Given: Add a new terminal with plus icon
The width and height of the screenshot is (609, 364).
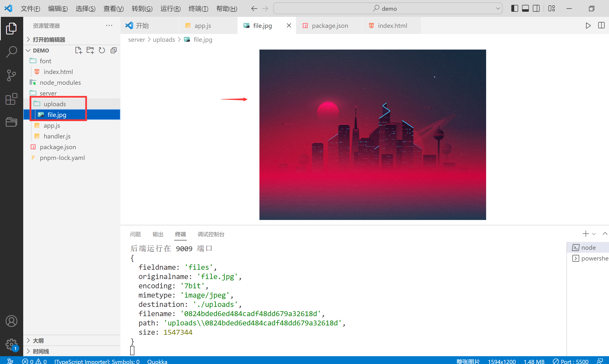Looking at the screenshot, I should pos(586,234).
